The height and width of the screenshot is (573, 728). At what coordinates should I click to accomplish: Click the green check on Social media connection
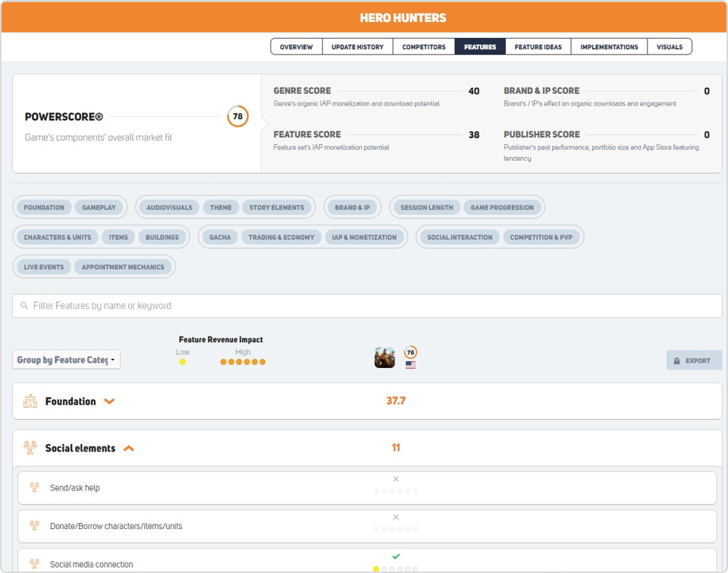(396, 556)
